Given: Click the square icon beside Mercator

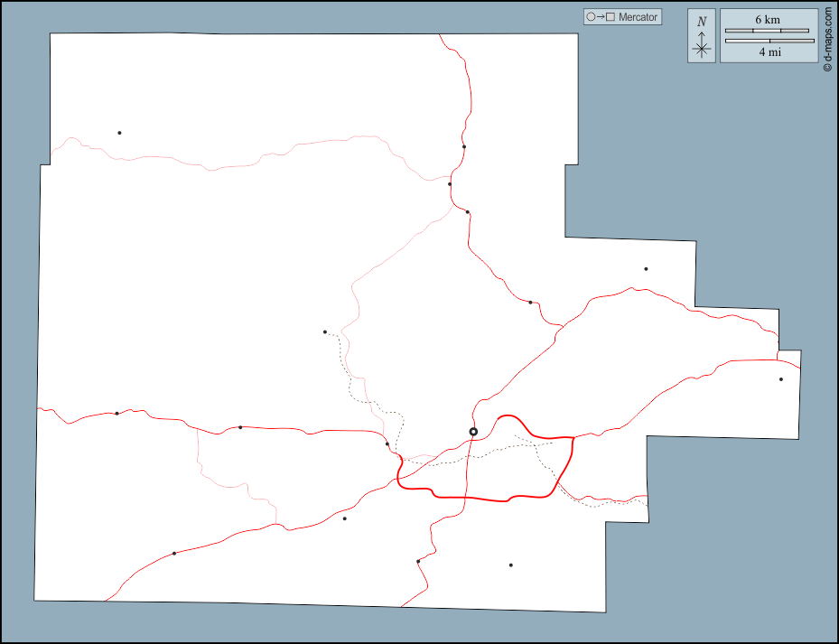Looking at the screenshot, I should coord(611,17).
